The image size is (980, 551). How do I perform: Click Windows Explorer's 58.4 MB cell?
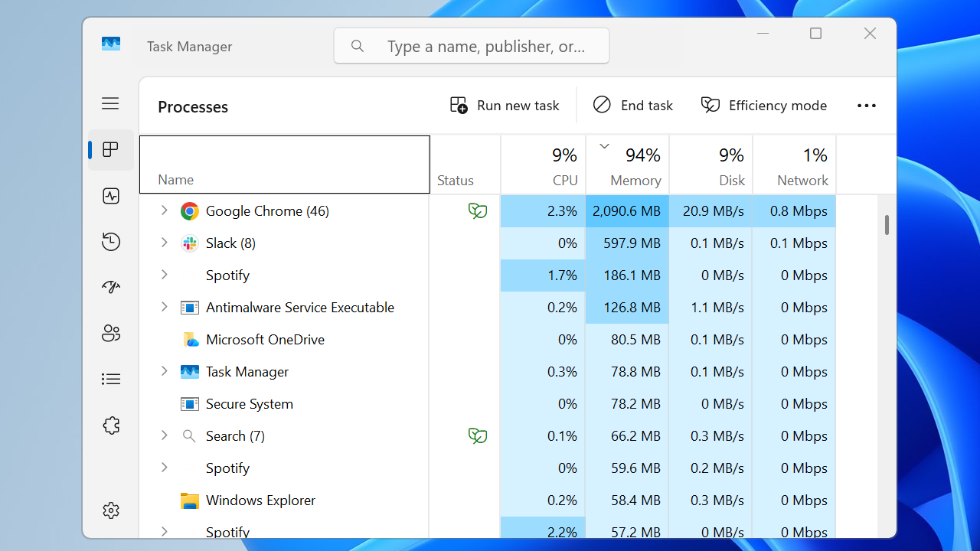[x=628, y=500]
